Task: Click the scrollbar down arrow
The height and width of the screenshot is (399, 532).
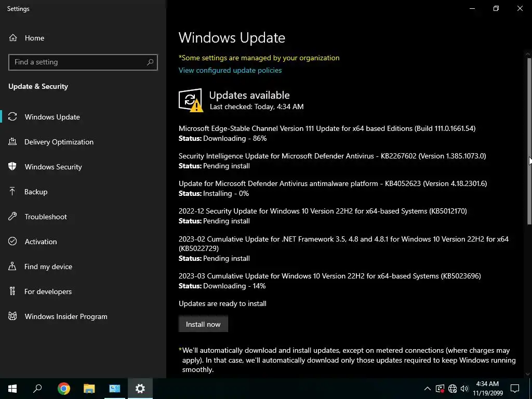Action: [528, 374]
